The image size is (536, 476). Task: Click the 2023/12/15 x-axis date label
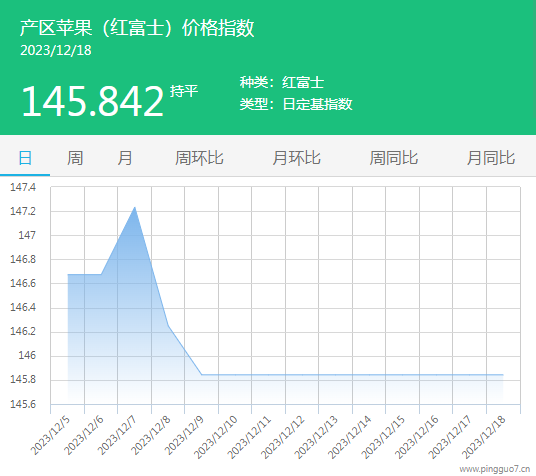383,437
